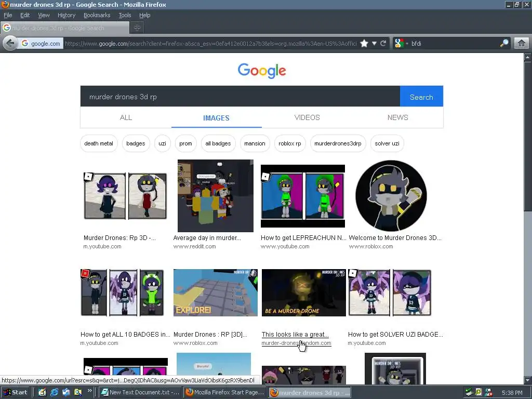The width and height of the screenshot is (532, 399).
Task: Open the History menu
Action: 66,15
